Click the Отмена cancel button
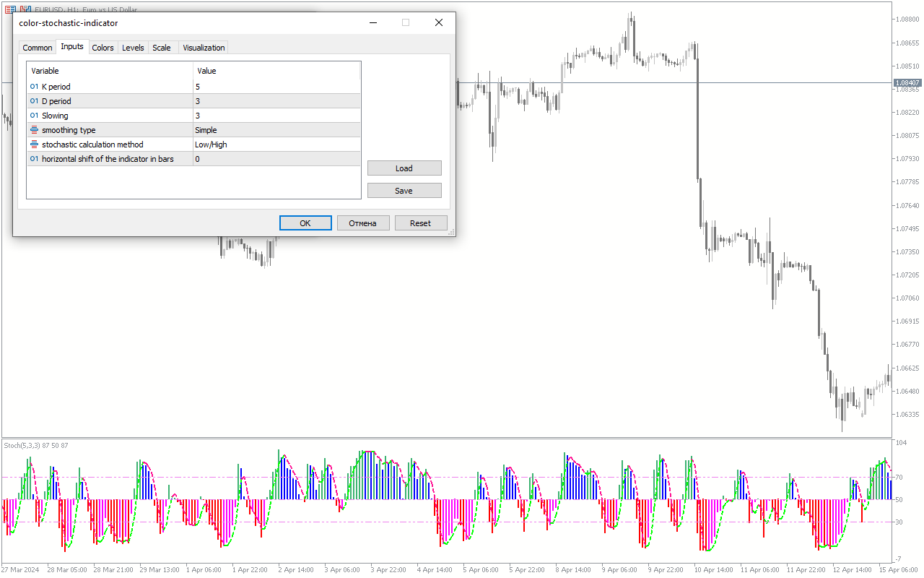This screenshot has height=578, width=924. (x=363, y=223)
